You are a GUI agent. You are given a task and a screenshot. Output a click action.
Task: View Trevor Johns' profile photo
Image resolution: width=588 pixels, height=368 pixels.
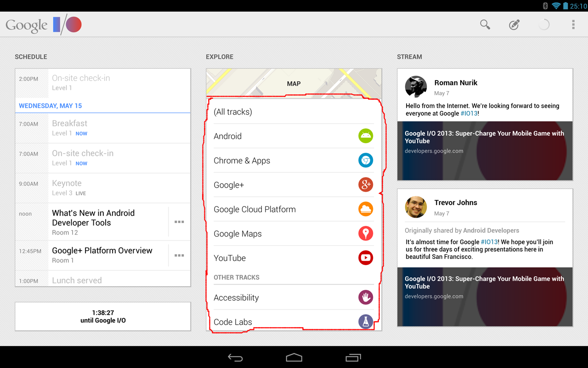click(x=416, y=207)
